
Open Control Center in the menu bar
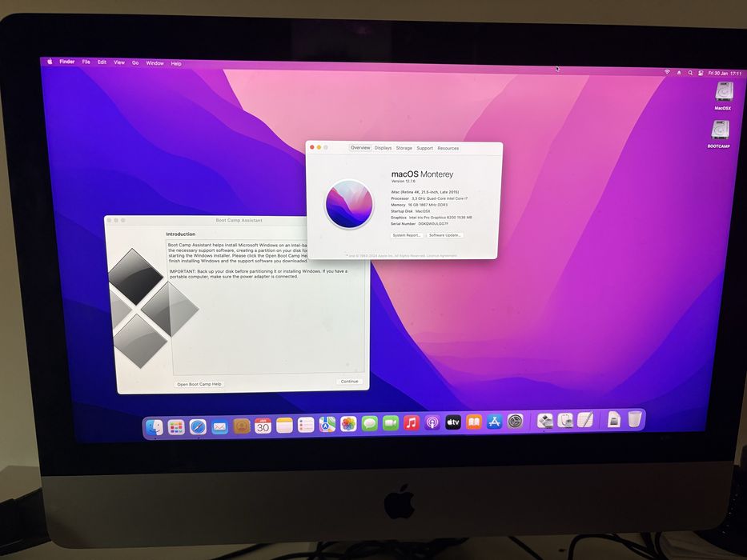click(x=701, y=73)
